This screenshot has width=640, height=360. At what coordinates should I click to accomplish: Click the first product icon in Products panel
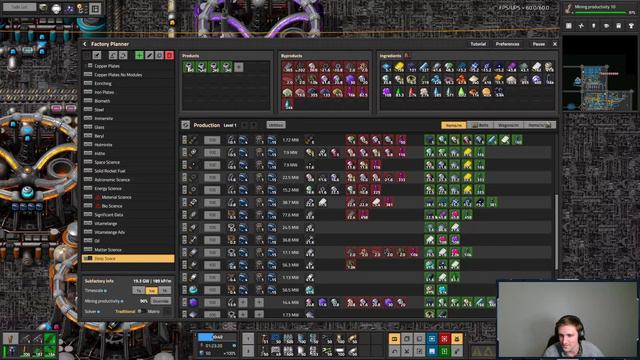pos(189,67)
